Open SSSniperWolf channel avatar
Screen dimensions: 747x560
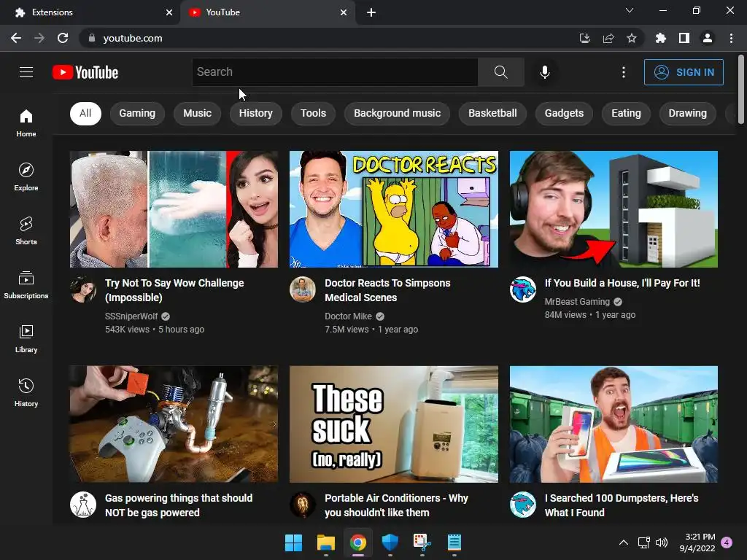(x=83, y=289)
